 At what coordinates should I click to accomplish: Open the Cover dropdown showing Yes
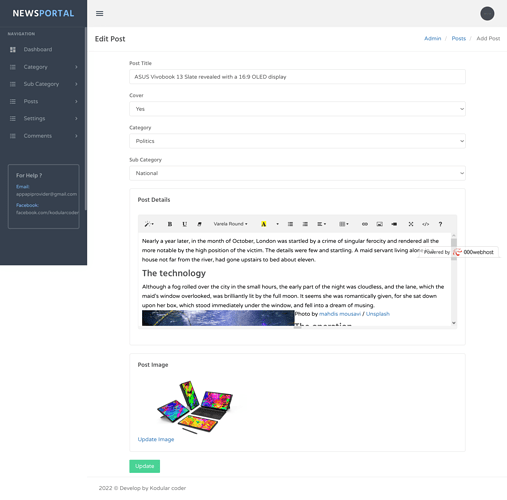(x=297, y=109)
